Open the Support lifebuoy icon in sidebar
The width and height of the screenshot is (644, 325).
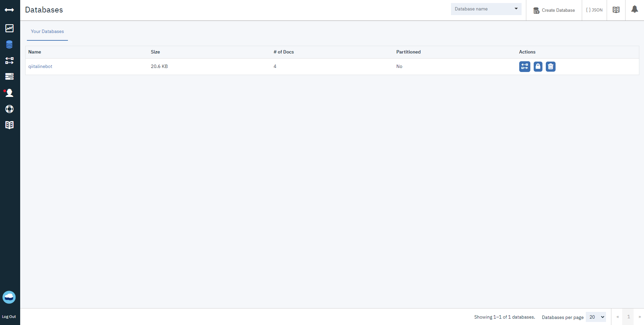pyautogui.click(x=9, y=109)
